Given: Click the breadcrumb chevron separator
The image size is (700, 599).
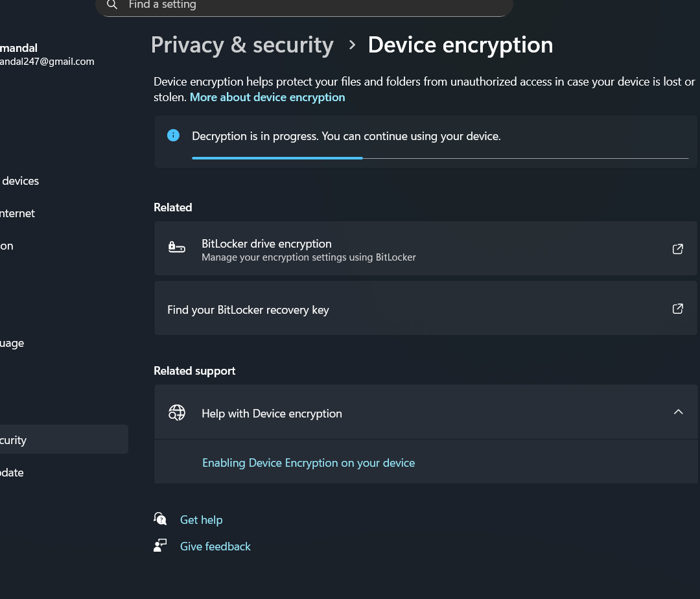Looking at the screenshot, I should click(352, 45).
